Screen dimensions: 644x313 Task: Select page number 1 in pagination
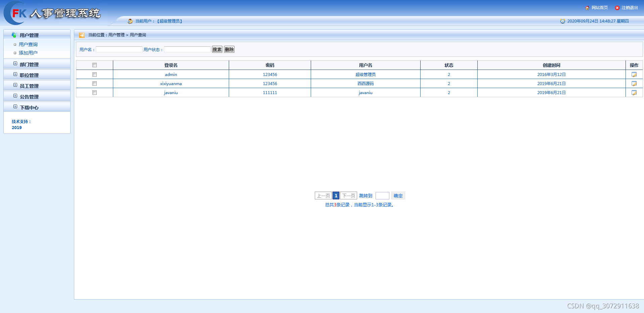pyautogui.click(x=336, y=196)
